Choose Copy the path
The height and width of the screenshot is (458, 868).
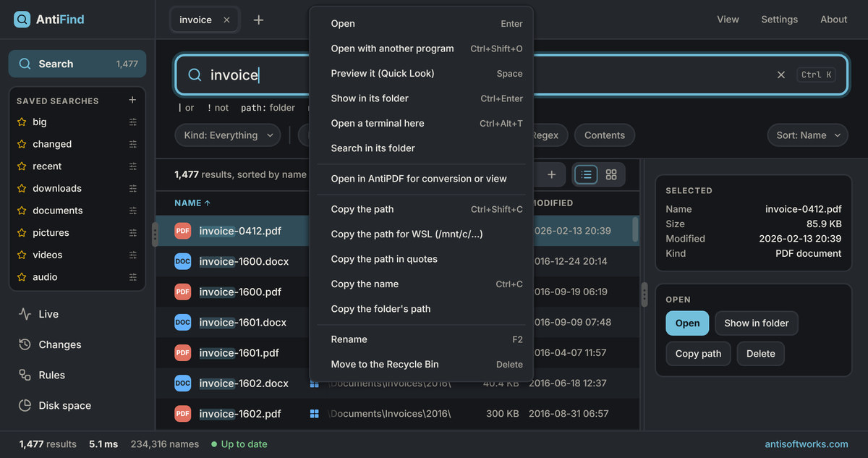(x=421, y=209)
